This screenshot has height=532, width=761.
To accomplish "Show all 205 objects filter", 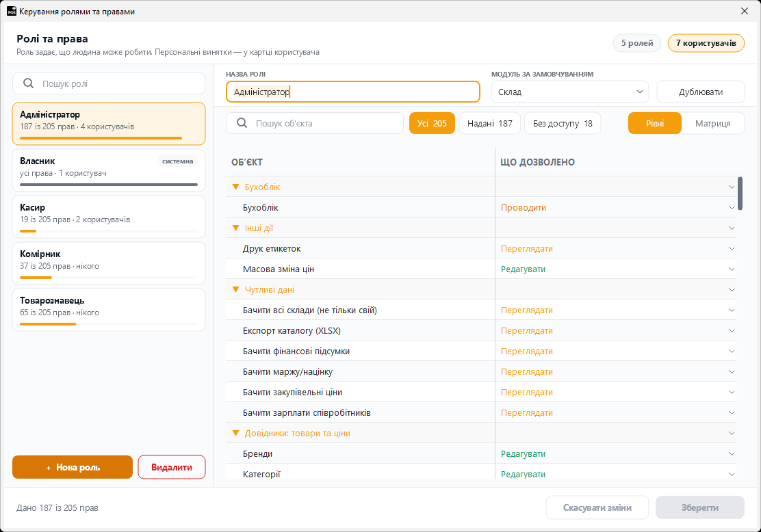I will click(x=432, y=123).
